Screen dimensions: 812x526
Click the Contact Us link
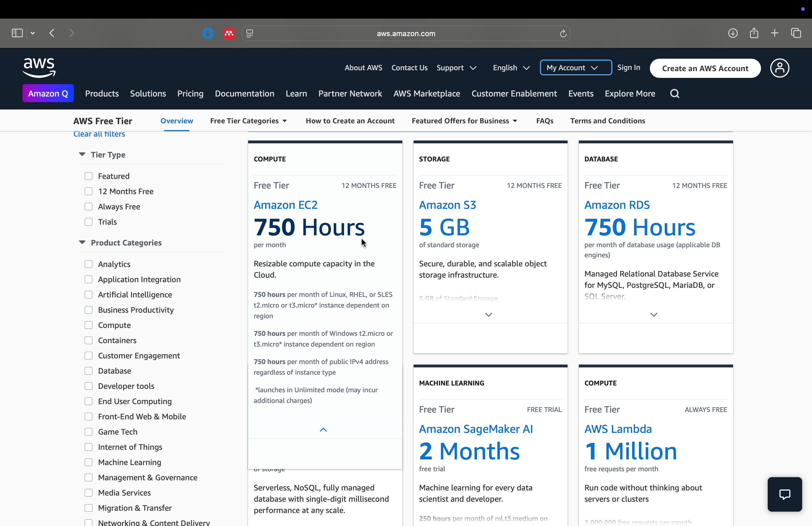point(409,68)
